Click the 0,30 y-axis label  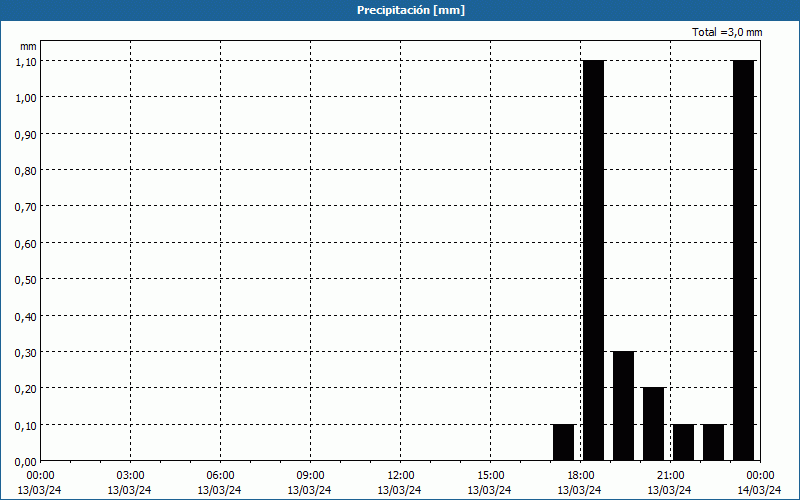26,353
